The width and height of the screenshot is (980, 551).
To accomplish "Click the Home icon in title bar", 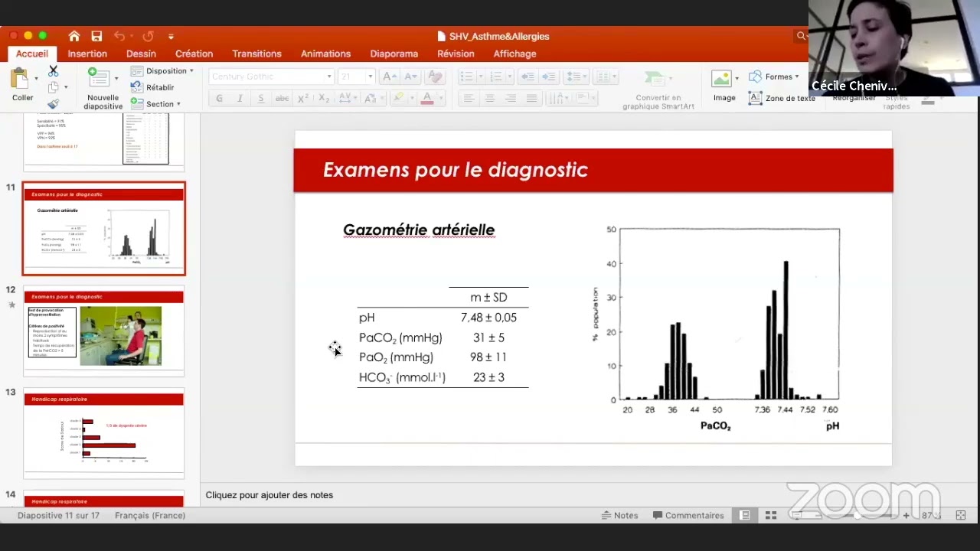I will (74, 36).
